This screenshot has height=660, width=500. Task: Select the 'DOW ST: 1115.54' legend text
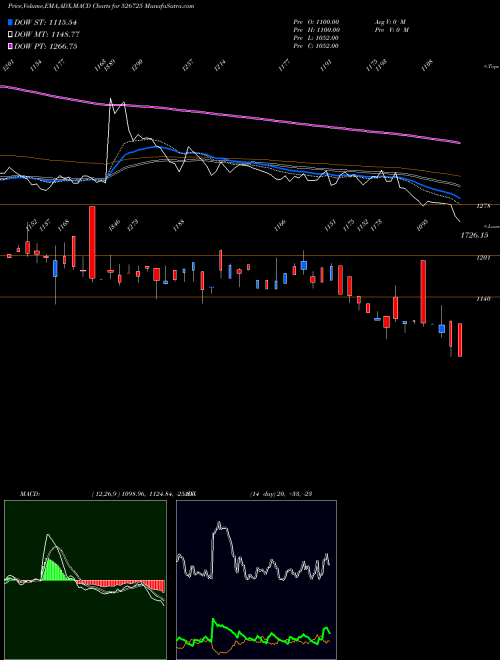(46, 22)
